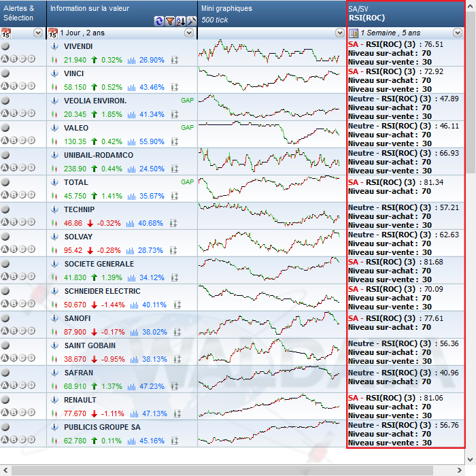Click Mini graphiques column header
476x476 pixels.
pos(272,14)
